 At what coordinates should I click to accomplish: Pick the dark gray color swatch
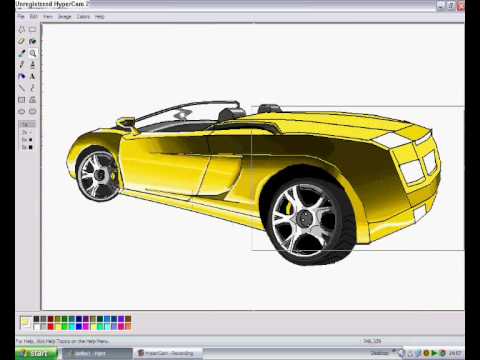tap(43, 319)
